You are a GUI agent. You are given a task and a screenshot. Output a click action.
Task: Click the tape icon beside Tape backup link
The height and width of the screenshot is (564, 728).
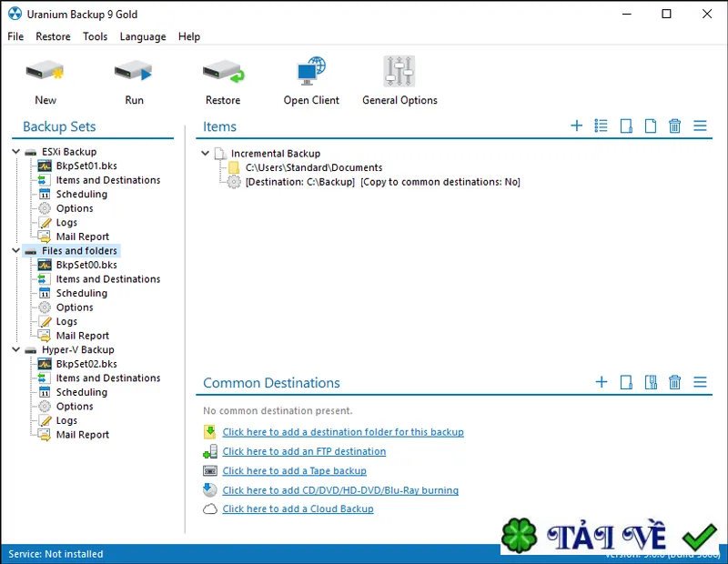(210, 470)
